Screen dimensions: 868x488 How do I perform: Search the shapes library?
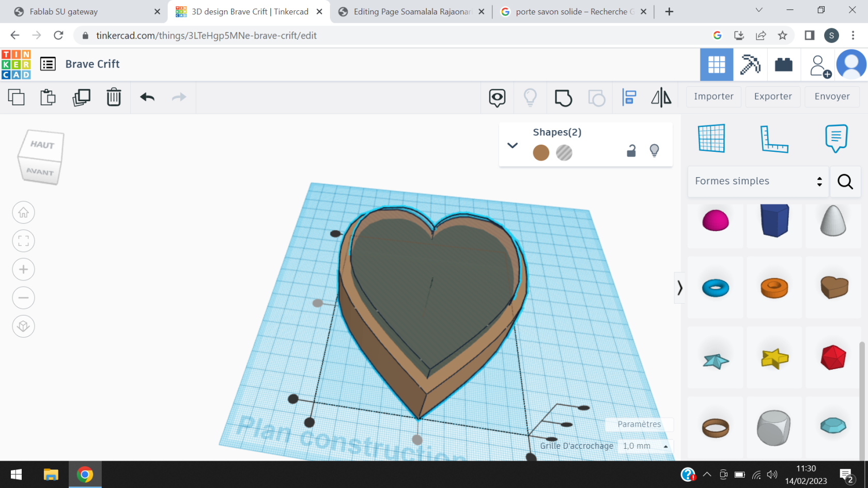point(845,181)
